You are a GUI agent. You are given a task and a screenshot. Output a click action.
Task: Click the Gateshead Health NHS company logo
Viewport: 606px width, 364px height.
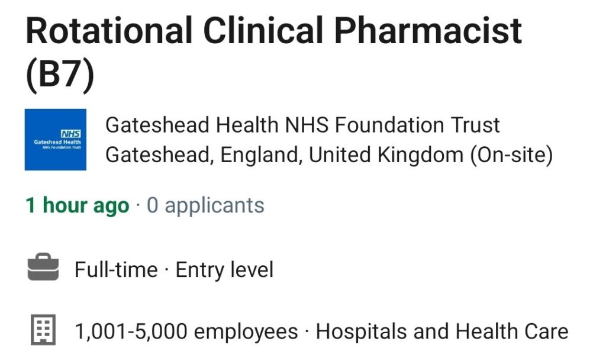click(55, 140)
